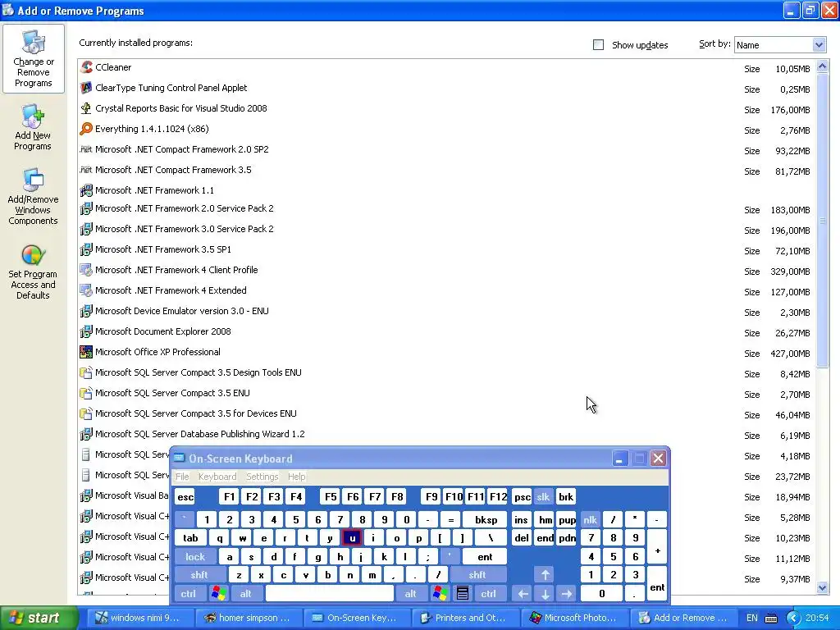
Task: Enable the Show updates checkbox
Action: click(x=598, y=45)
